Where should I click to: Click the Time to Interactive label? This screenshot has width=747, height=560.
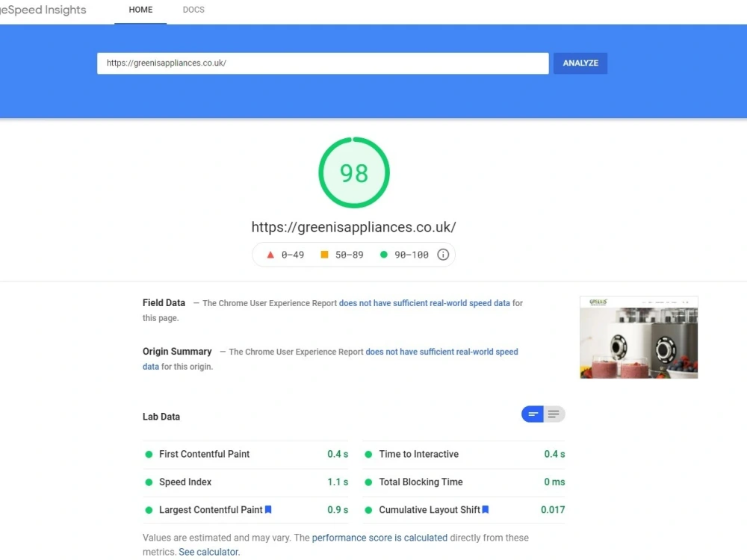(419, 454)
